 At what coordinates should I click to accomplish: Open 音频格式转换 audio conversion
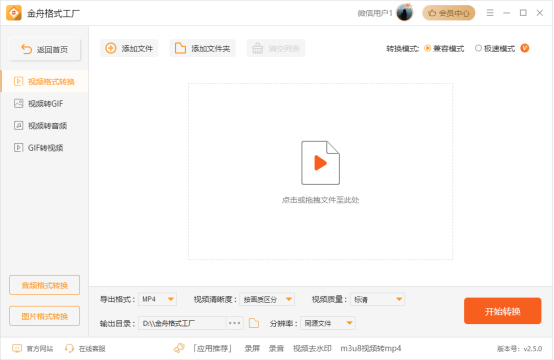(45, 285)
